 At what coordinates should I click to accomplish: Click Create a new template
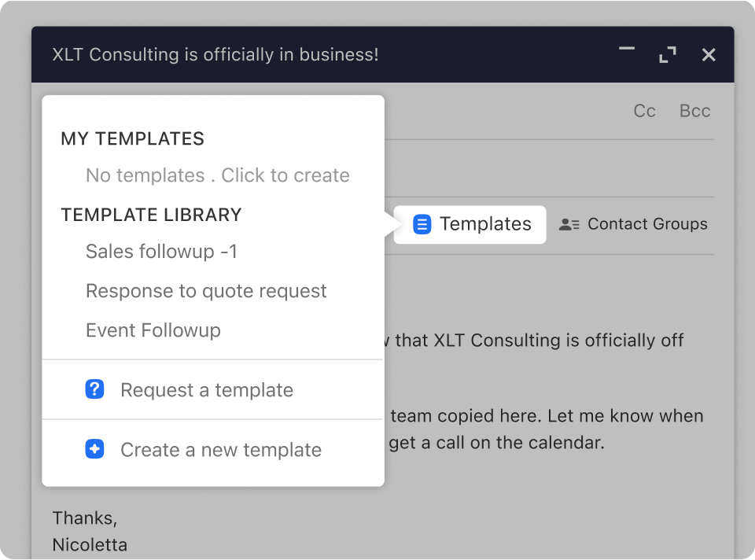[x=220, y=449]
